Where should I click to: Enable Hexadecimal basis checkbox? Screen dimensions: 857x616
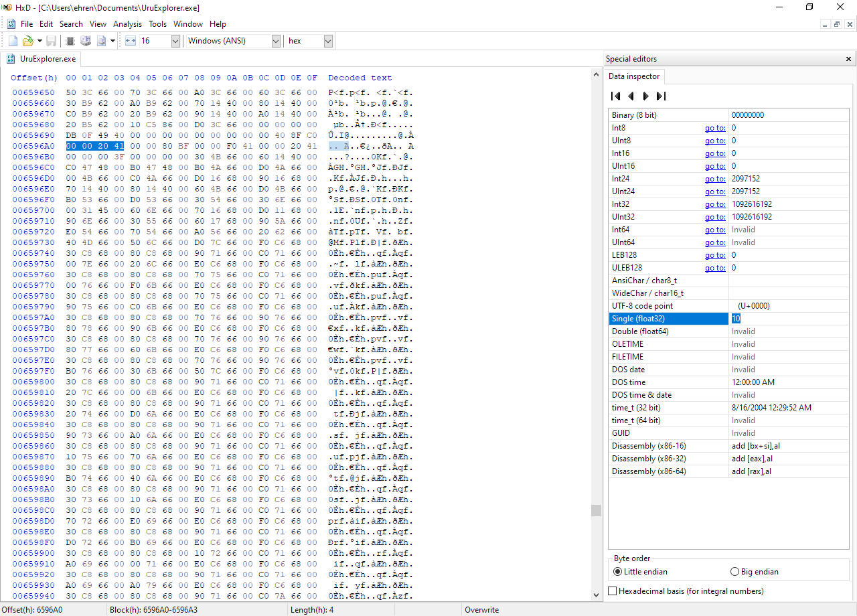point(686,591)
